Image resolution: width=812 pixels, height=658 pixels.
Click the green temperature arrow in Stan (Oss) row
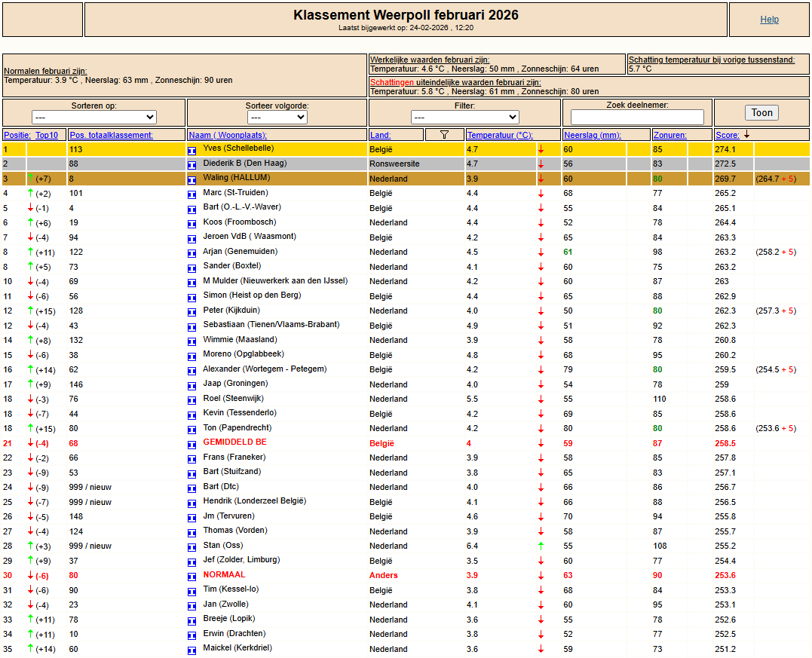click(x=541, y=546)
